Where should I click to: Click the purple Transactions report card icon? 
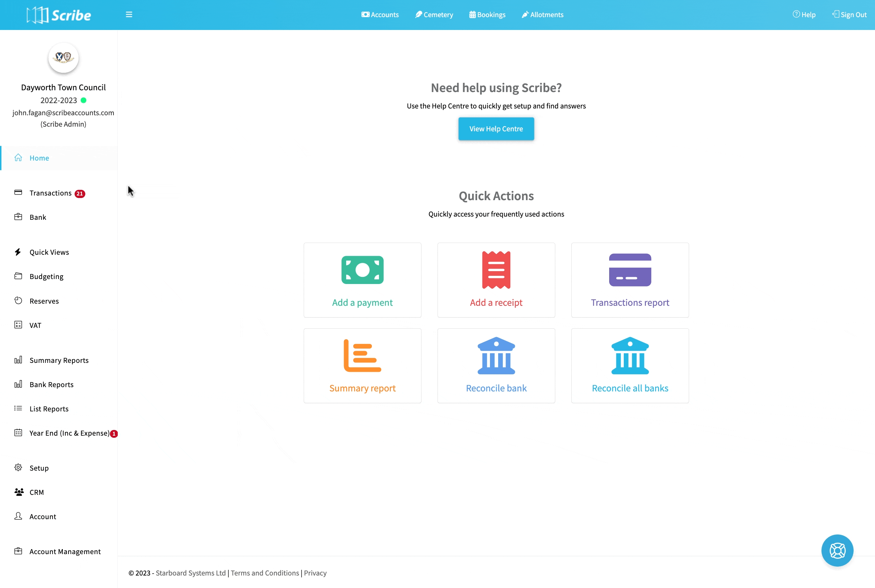(x=630, y=270)
